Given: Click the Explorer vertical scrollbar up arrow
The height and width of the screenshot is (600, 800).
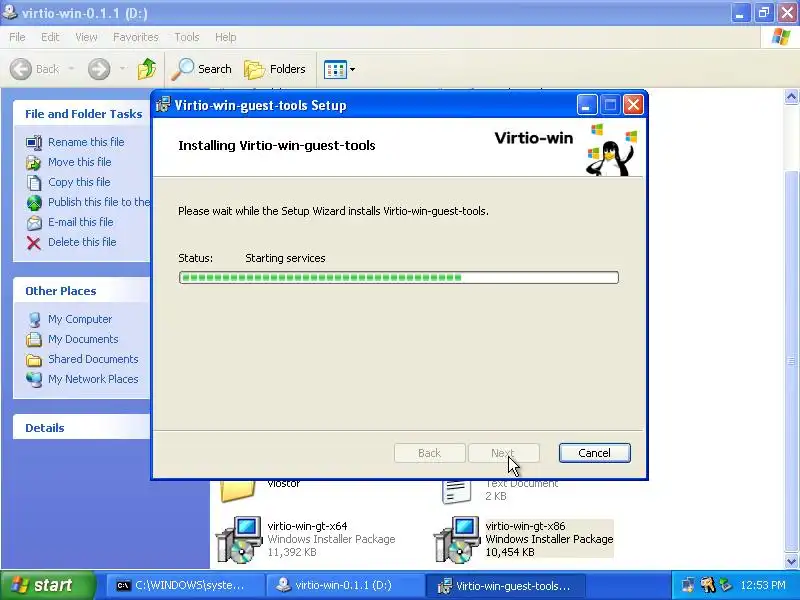Looking at the screenshot, I should coord(791,96).
